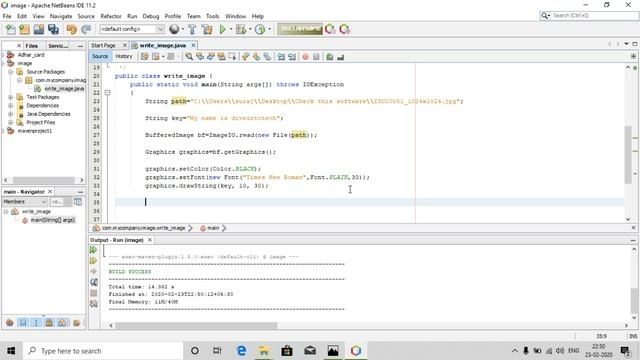
Task: Click the New Project toolbar icon
Action: (x=24, y=29)
